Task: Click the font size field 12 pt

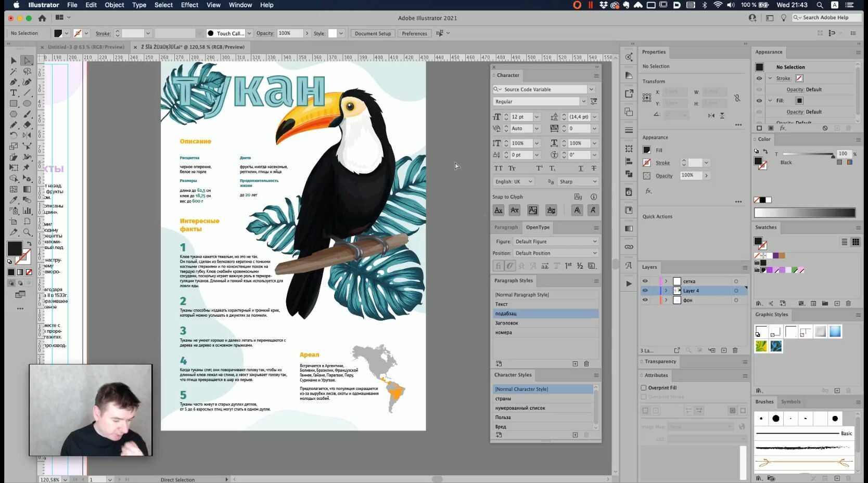Action: tap(521, 117)
